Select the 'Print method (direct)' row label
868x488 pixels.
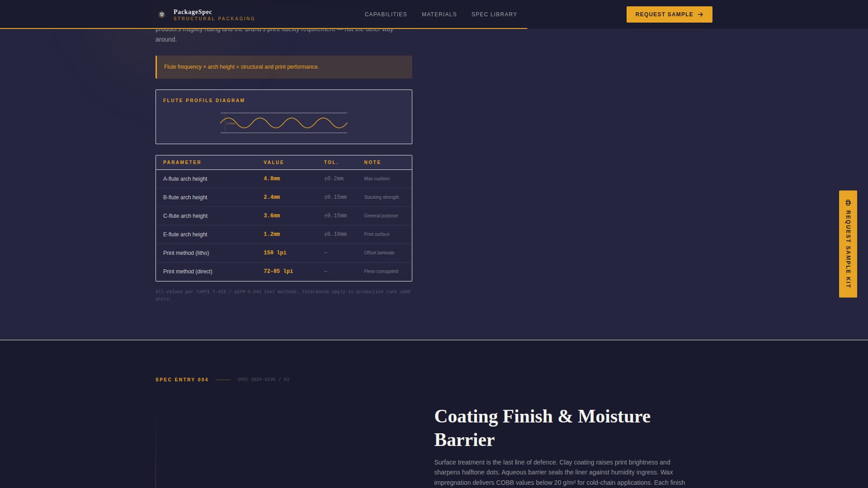coord(188,272)
